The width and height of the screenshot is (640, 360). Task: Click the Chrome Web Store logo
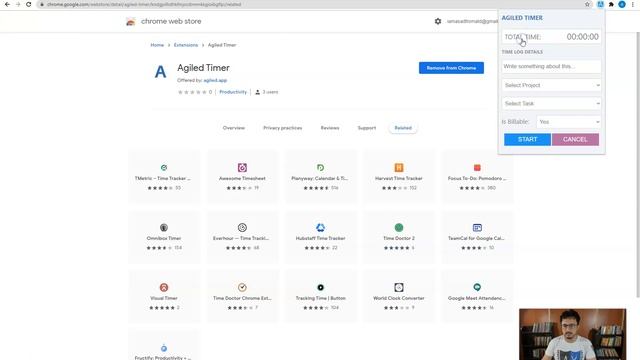click(x=131, y=21)
